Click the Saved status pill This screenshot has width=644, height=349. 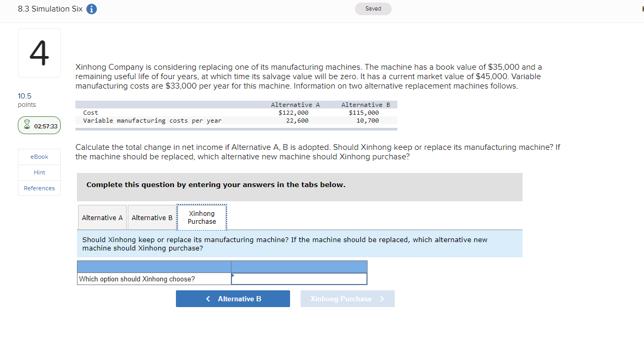pyautogui.click(x=373, y=9)
